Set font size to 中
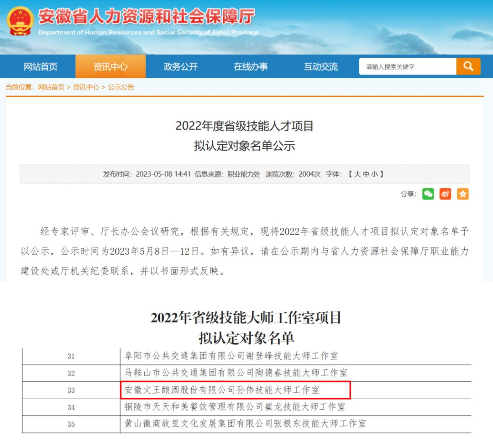493x448 pixels. [366, 174]
